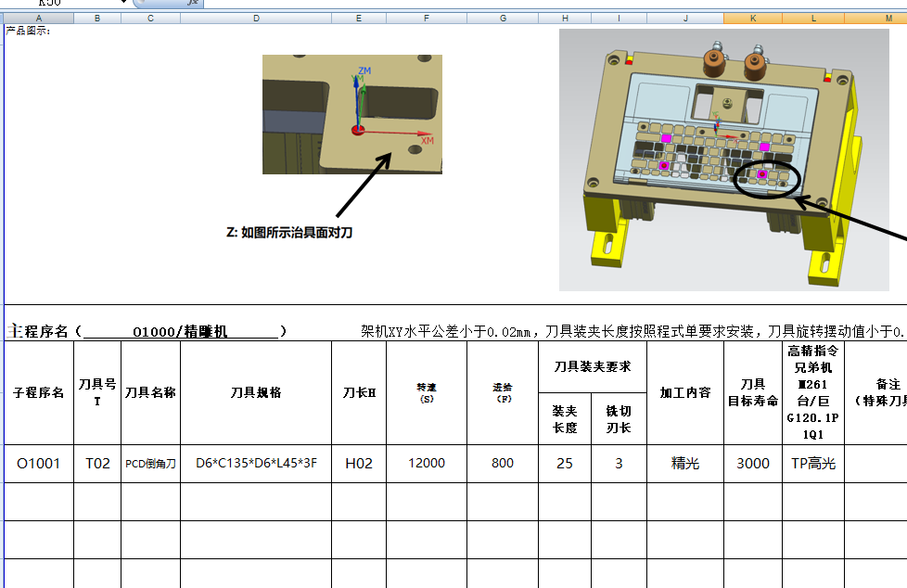Open the Name Box dropdown arrow
Viewport: 907px width, 588px height.
coord(121,3)
